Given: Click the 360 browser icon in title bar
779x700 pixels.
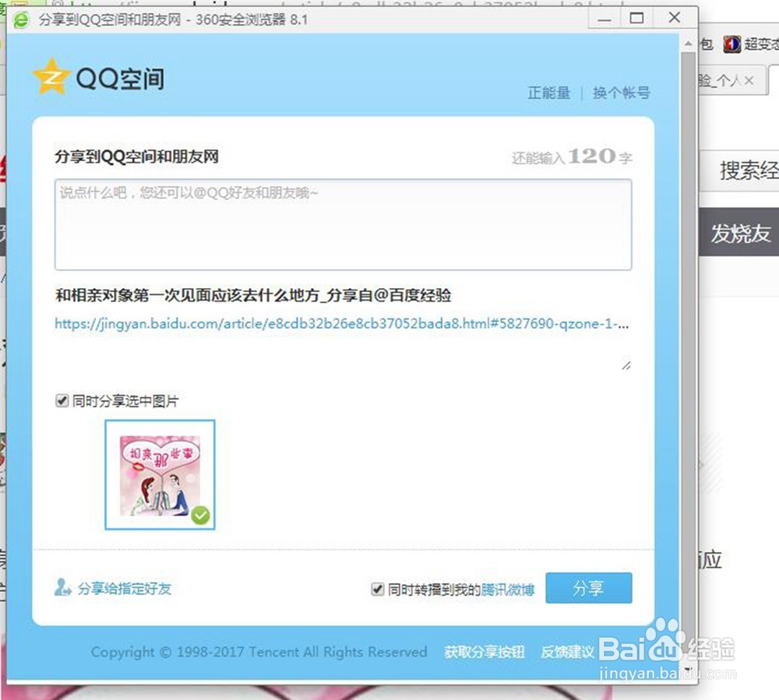Looking at the screenshot, I should click(22, 20).
